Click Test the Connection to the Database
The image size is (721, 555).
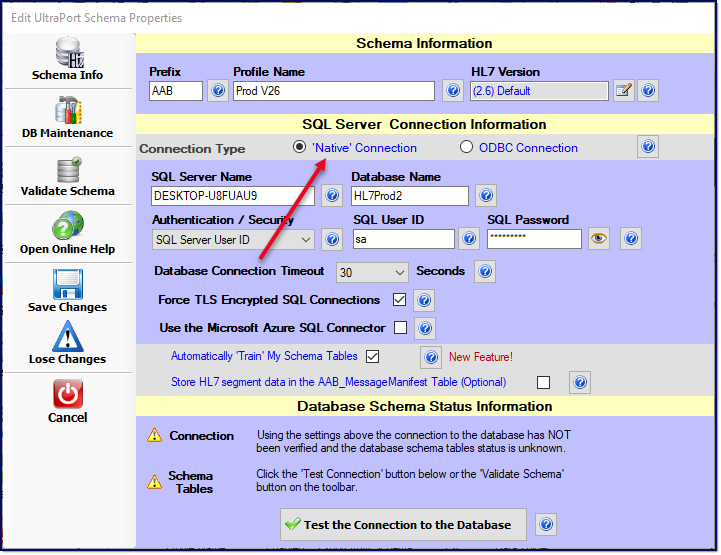point(403,525)
